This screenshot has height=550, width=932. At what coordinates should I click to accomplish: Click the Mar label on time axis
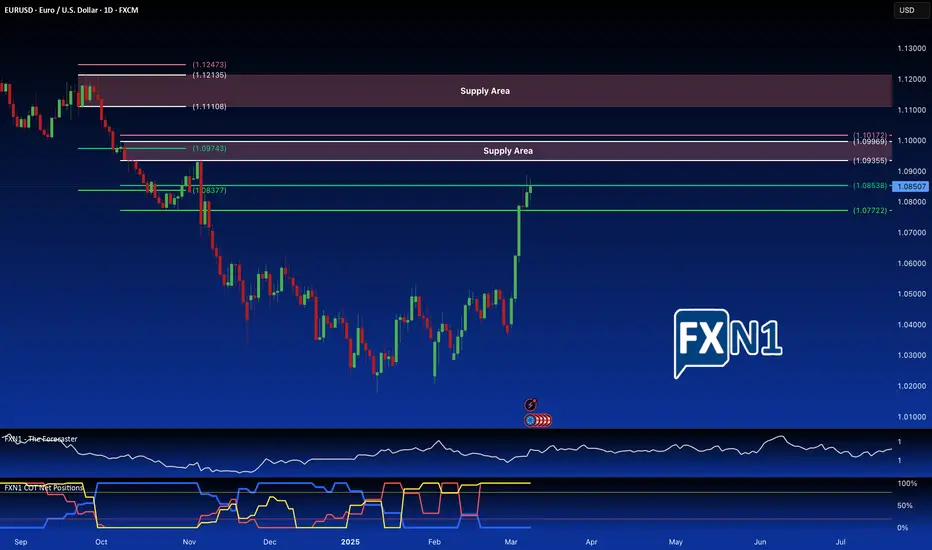(511, 542)
